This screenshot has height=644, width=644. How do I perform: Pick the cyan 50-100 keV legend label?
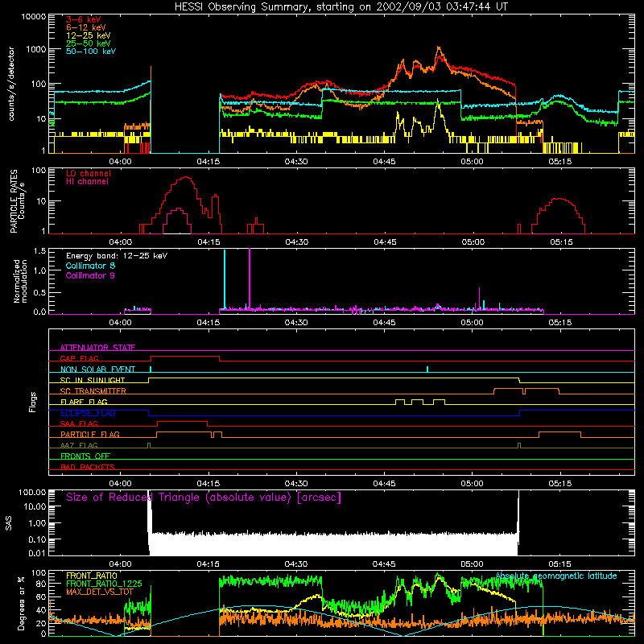tap(91, 52)
